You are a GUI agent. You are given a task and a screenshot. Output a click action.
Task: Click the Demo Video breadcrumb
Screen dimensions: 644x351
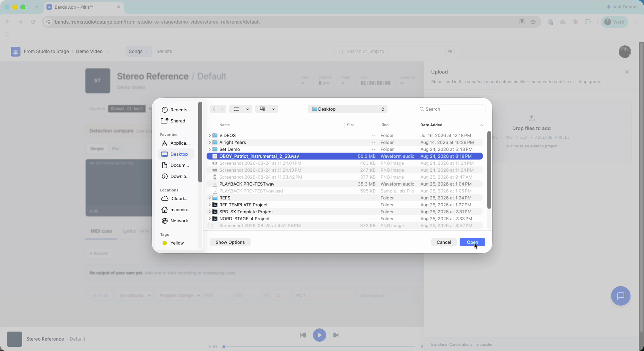(x=89, y=51)
